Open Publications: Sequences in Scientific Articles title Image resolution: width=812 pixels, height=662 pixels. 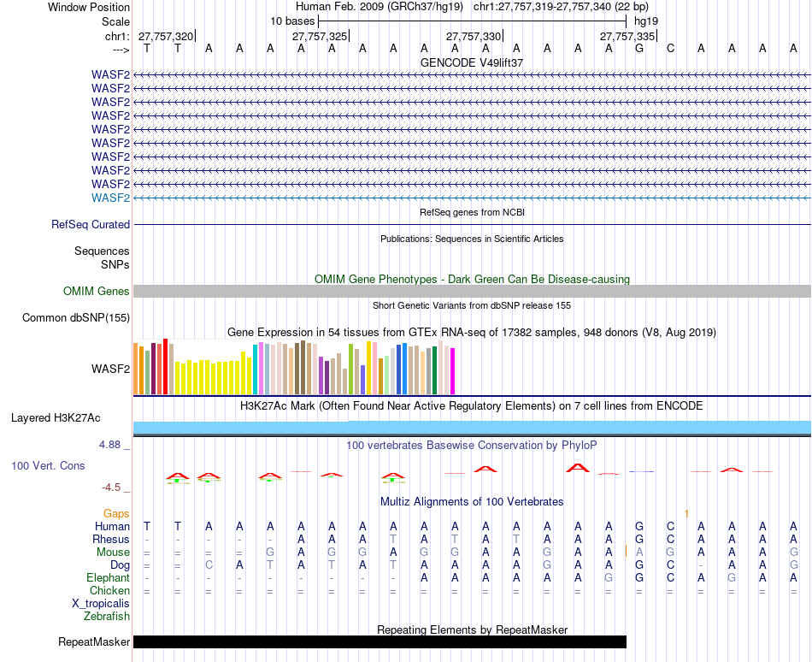point(472,239)
